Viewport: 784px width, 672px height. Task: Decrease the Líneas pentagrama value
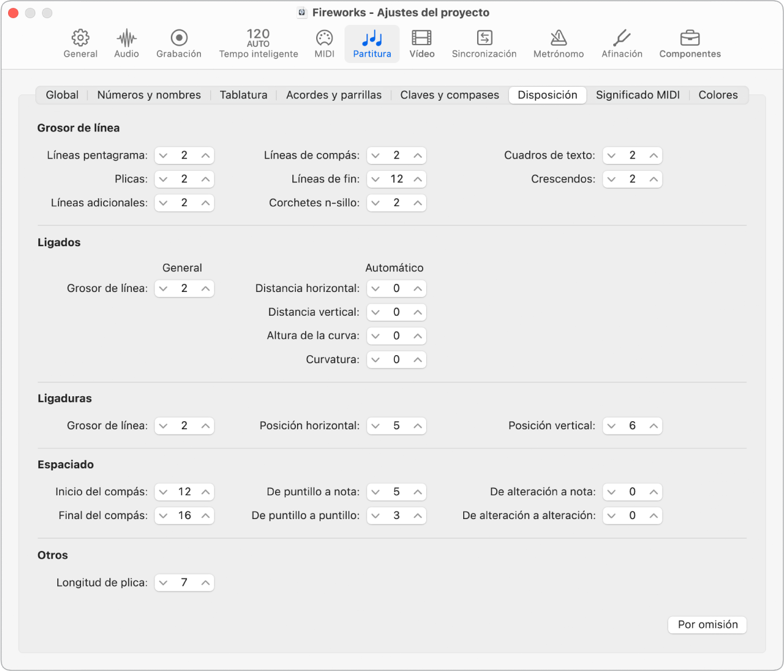[163, 155]
